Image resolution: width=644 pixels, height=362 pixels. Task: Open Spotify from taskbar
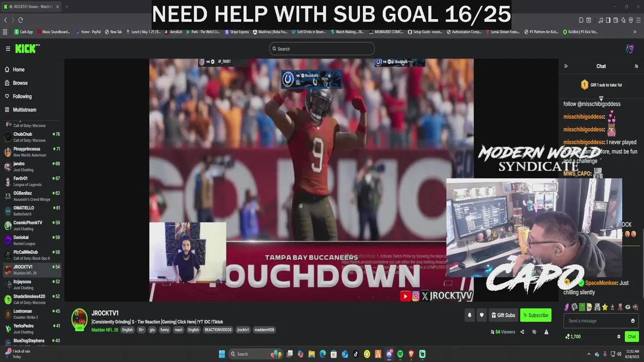400,354
